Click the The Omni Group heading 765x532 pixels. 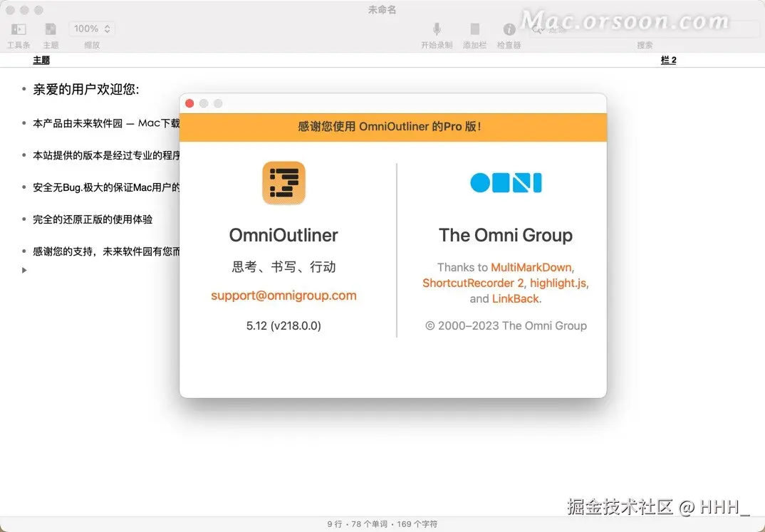click(x=506, y=235)
